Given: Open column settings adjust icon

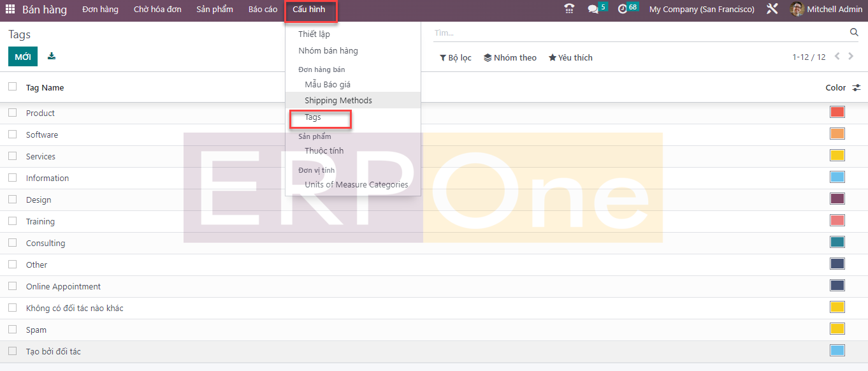Looking at the screenshot, I should (x=857, y=88).
